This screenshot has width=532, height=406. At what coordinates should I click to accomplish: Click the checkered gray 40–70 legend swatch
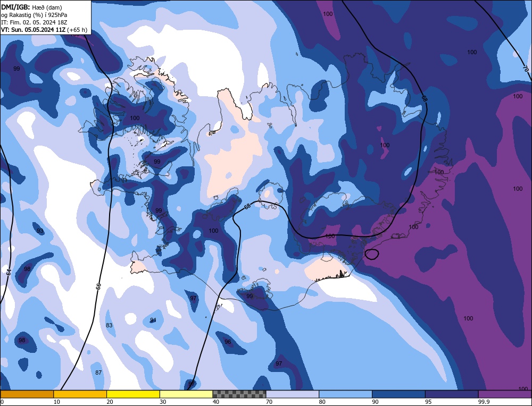239,394
